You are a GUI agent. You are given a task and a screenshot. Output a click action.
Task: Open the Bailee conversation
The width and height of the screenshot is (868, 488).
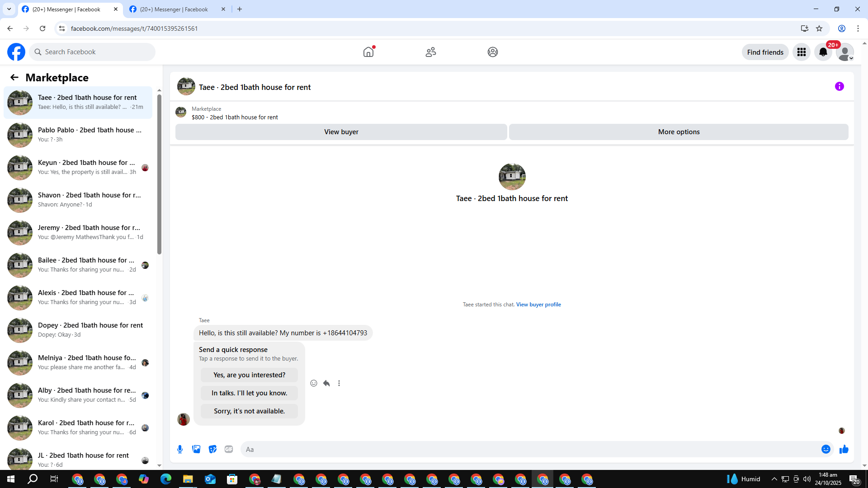(78, 265)
